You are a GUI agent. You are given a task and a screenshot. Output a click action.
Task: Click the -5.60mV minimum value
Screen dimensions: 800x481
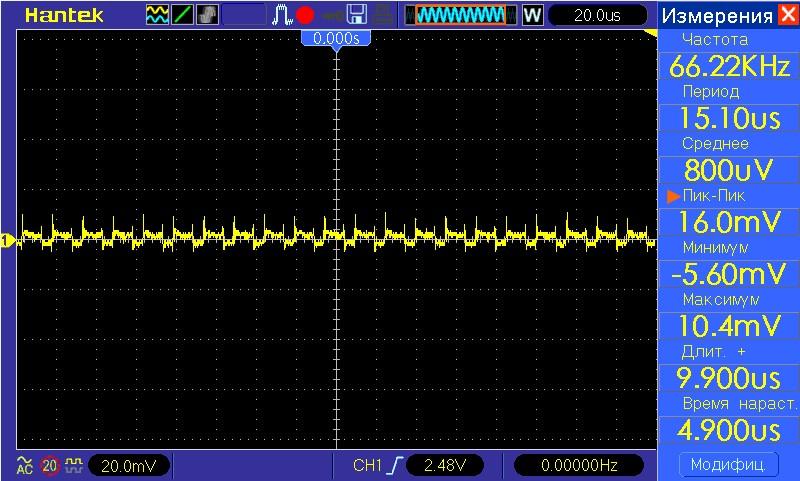pyautogui.click(x=729, y=274)
